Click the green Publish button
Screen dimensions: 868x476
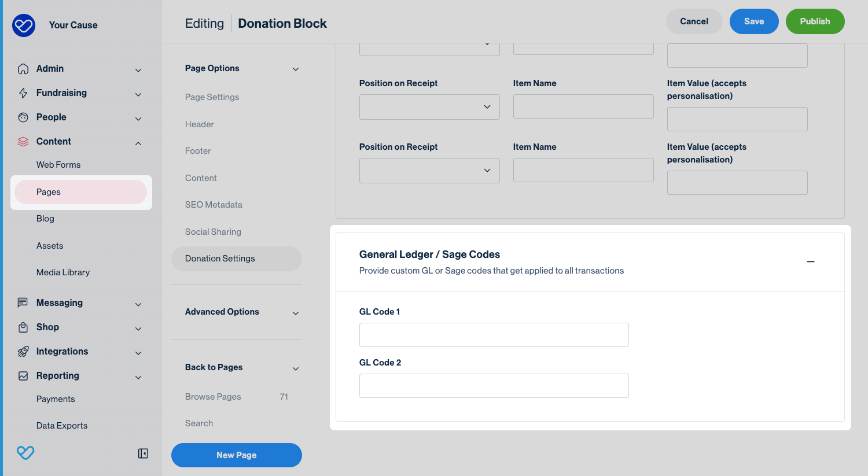[815, 21]
